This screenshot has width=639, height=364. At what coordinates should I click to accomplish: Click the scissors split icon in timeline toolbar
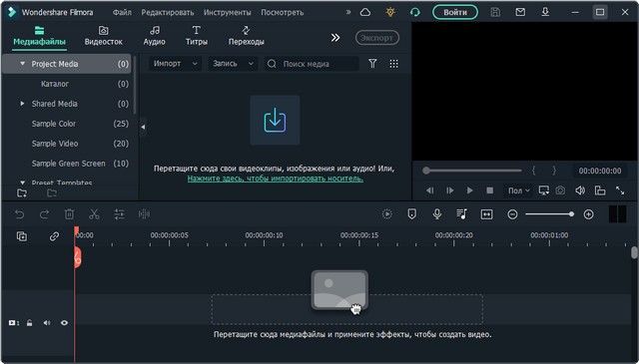[94, 214]
